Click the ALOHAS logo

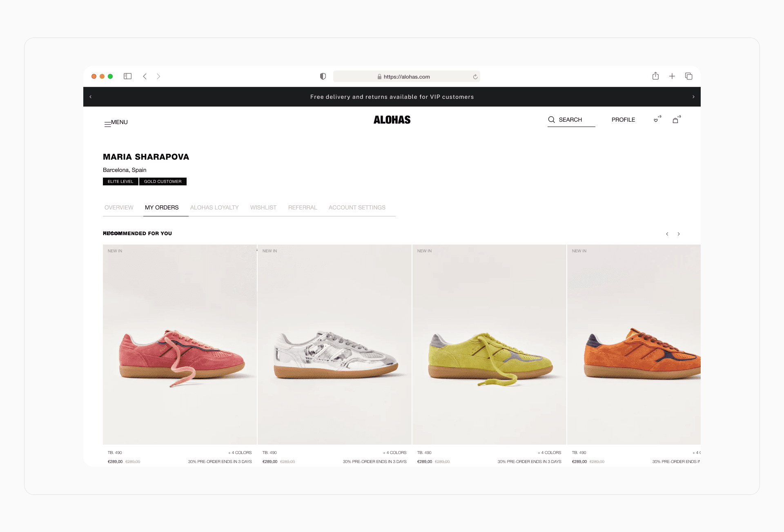(392, 120)
